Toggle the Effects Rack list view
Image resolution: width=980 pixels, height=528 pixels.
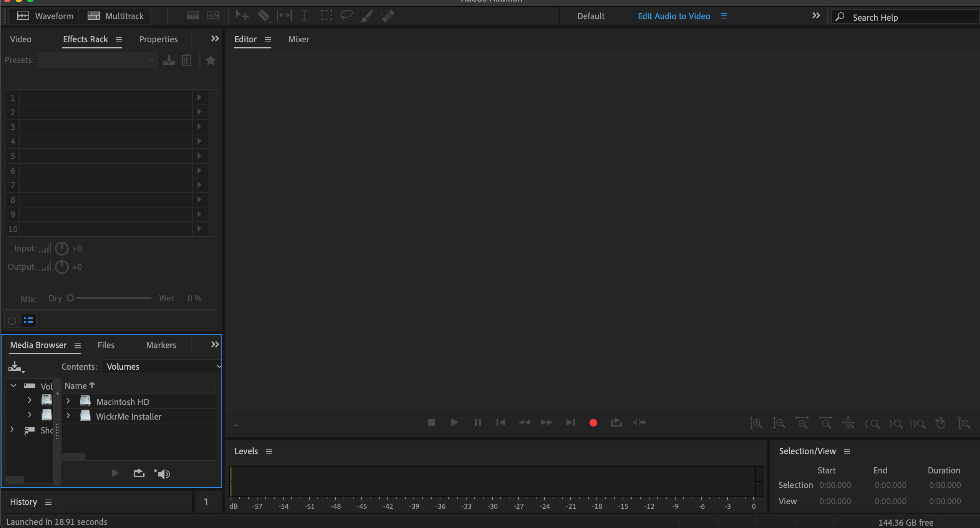pos(28,319)
